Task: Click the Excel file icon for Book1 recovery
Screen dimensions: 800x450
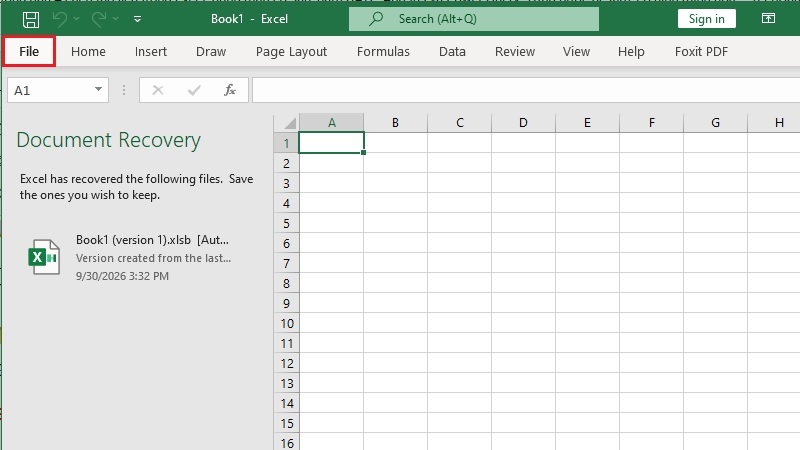Action: 44,257
